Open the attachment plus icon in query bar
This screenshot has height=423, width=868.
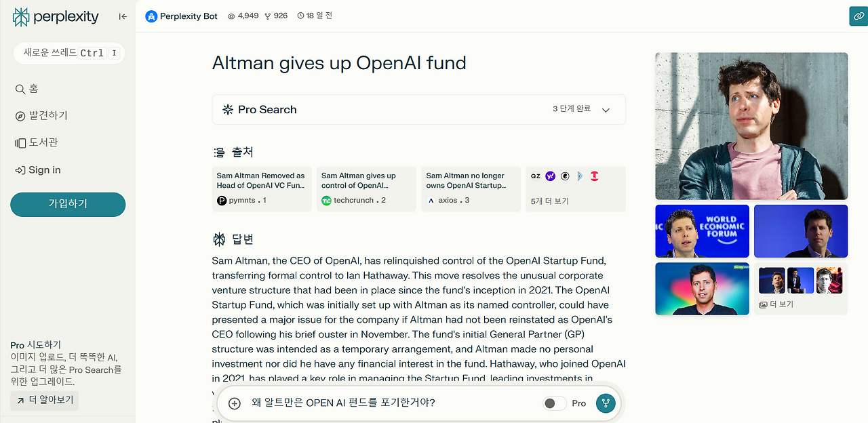point(234,403)
